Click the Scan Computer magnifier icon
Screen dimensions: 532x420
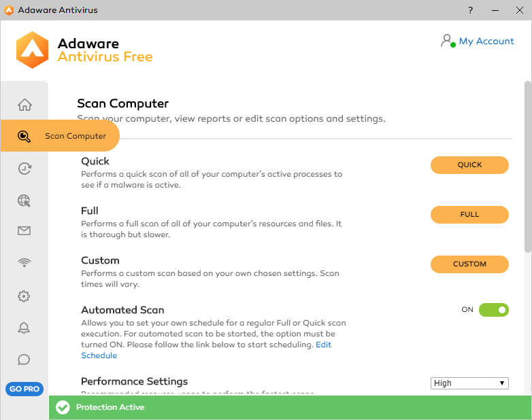pyautogui.click(x=24, y=137)
